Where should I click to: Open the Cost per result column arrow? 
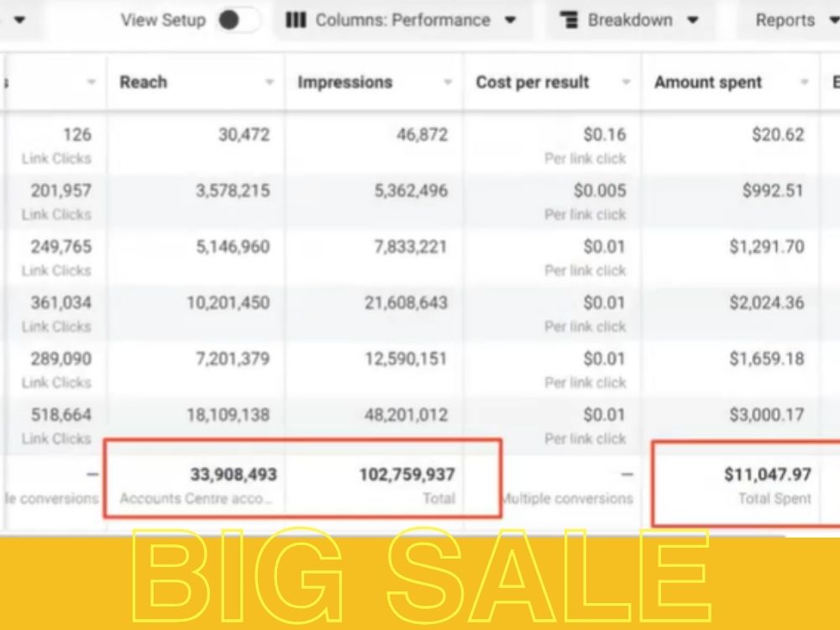pyautogui.click(x=626, y=82)
